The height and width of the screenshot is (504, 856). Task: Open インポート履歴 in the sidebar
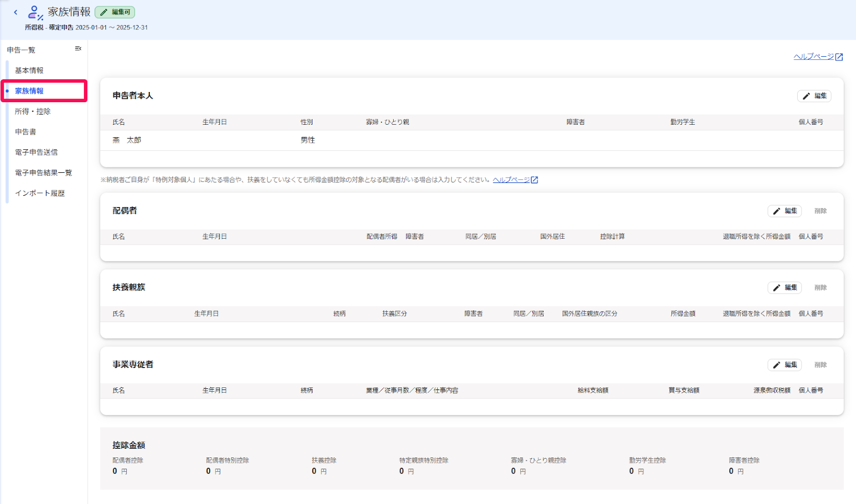40,193
